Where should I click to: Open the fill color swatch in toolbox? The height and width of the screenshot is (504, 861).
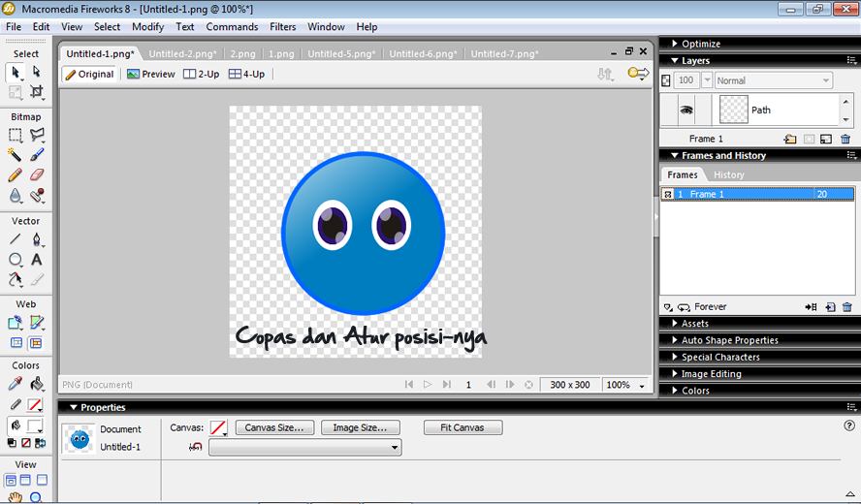[35, 425]
